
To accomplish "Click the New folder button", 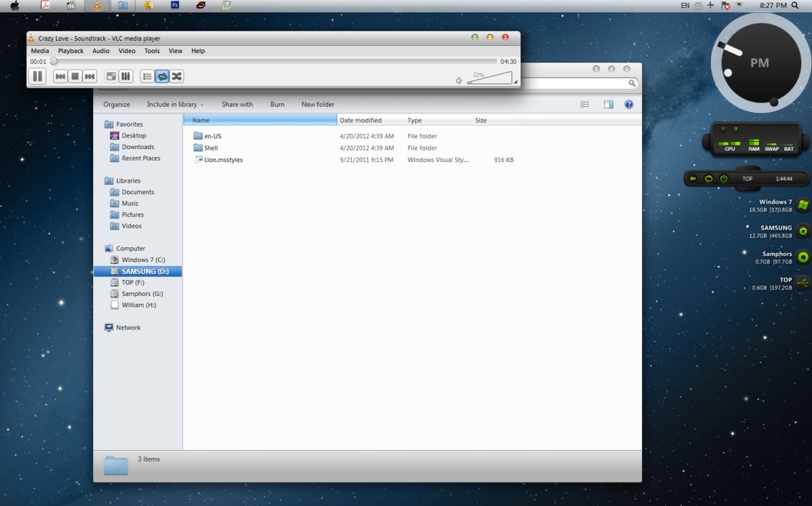I will click(x=317, y=105).
